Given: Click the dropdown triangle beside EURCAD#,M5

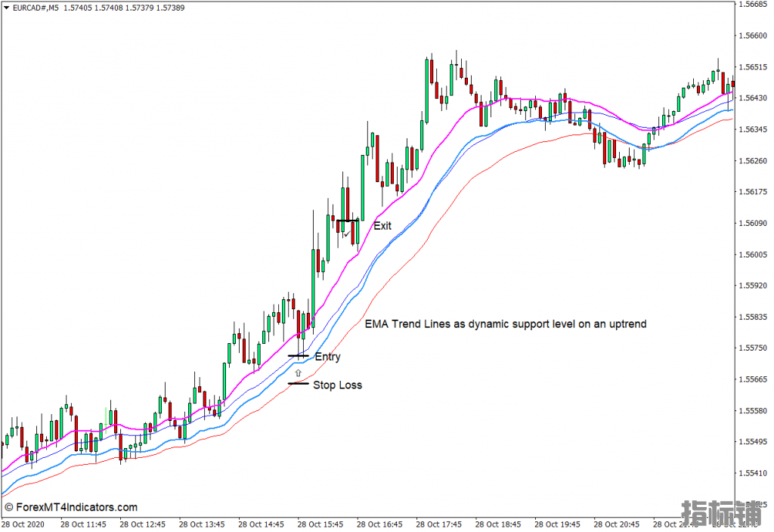Looking at the screenshot, I should point(6,7).
